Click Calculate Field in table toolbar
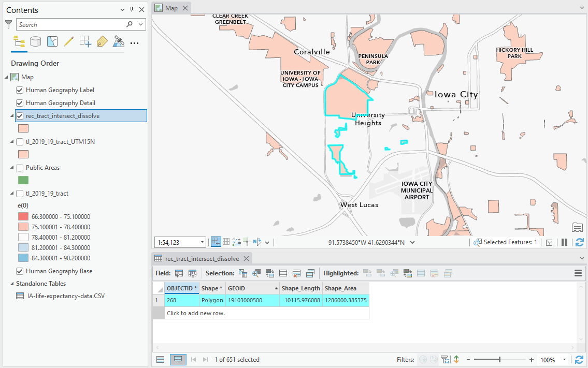Image resolution: width=588 pixels, height=368 pixels. (x=192, y=273)
